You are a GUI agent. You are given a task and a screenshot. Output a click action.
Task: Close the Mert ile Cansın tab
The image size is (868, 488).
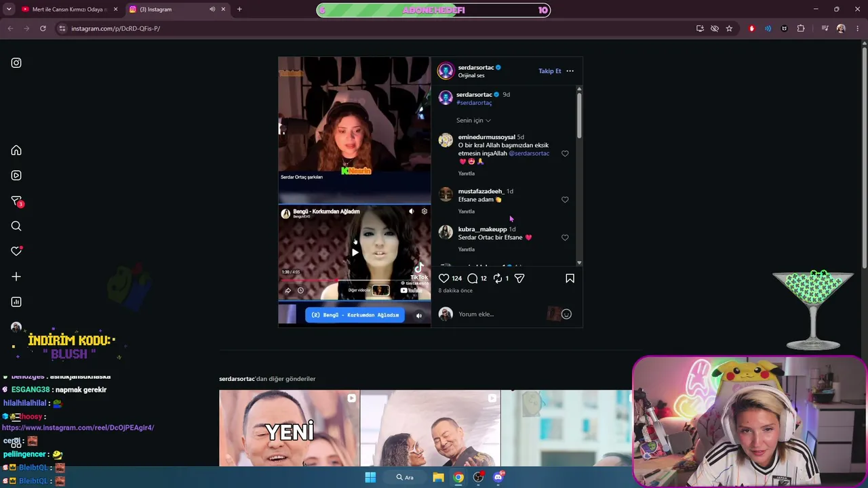115,9
